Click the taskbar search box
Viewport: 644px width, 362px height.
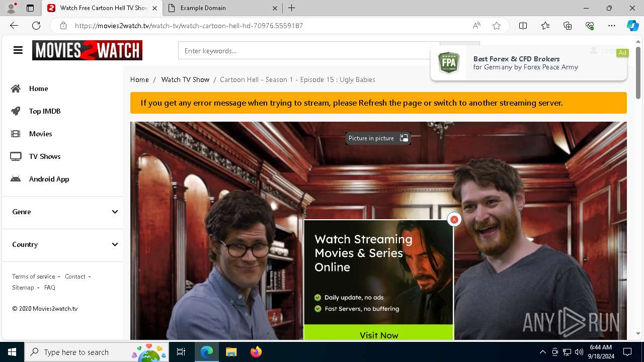(97, 352)
